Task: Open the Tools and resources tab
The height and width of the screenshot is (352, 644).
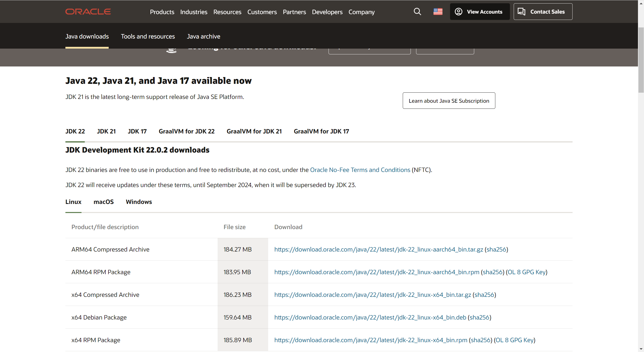Action: (x=148, y=37)
